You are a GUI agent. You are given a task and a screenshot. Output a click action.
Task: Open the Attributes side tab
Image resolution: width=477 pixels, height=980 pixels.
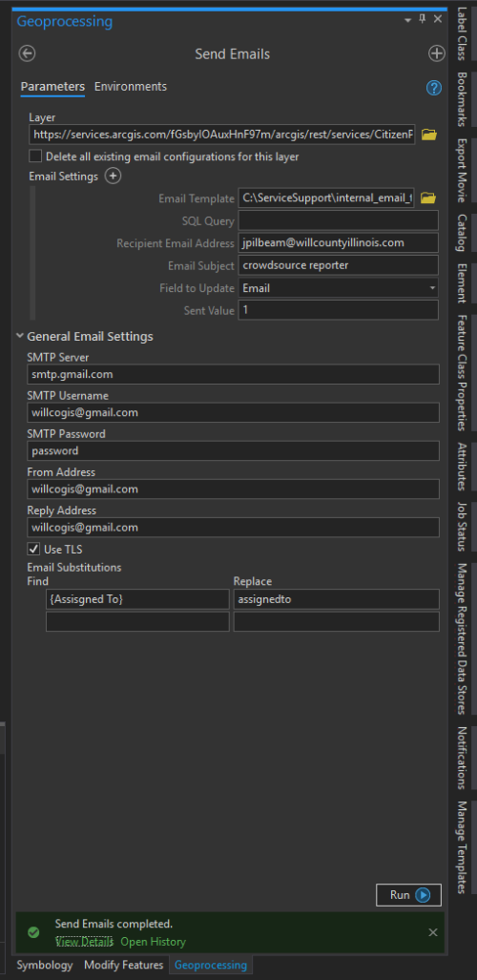(x=462, y=467)
